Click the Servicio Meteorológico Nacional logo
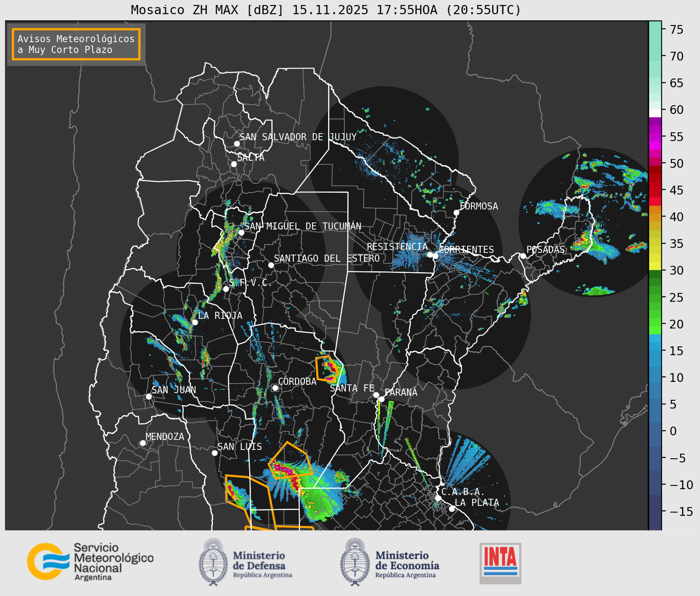 pyautogui.click(x=91, y=561)
